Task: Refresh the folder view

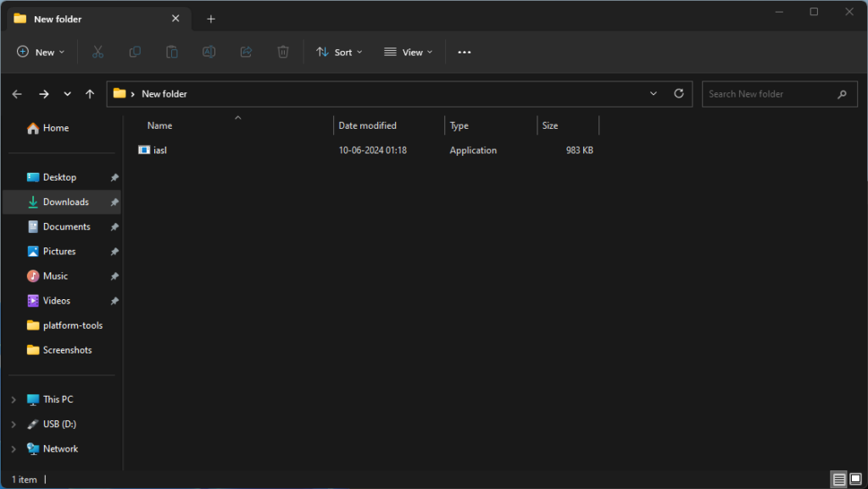Action: [678, 93]
